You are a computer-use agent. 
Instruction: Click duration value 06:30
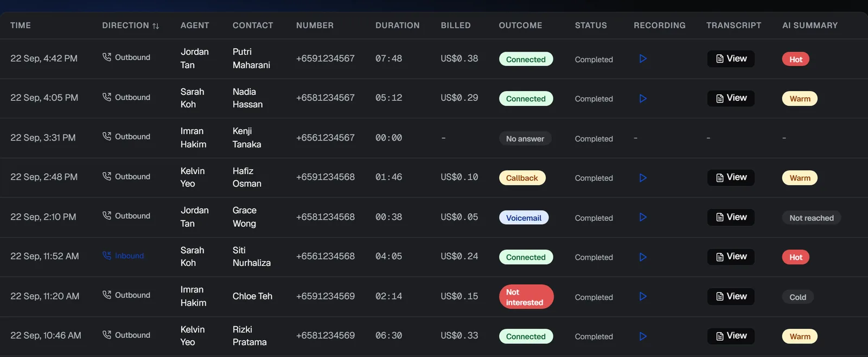389,335
